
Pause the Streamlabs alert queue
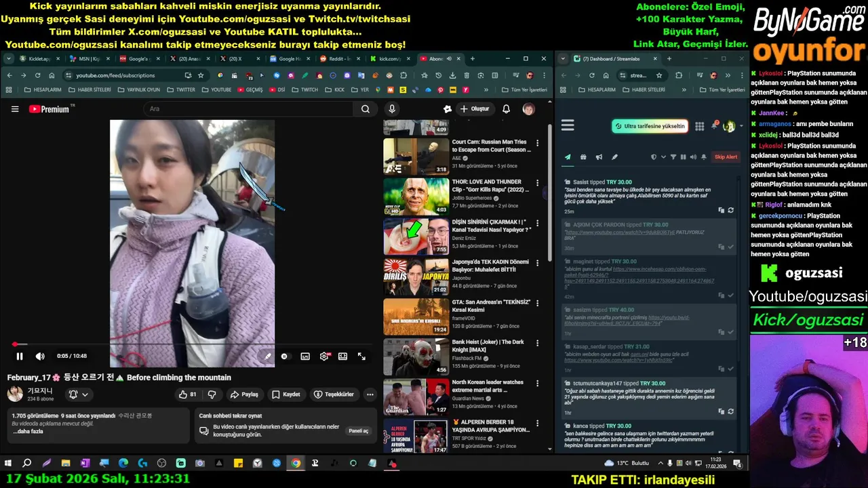click(683, 157)
